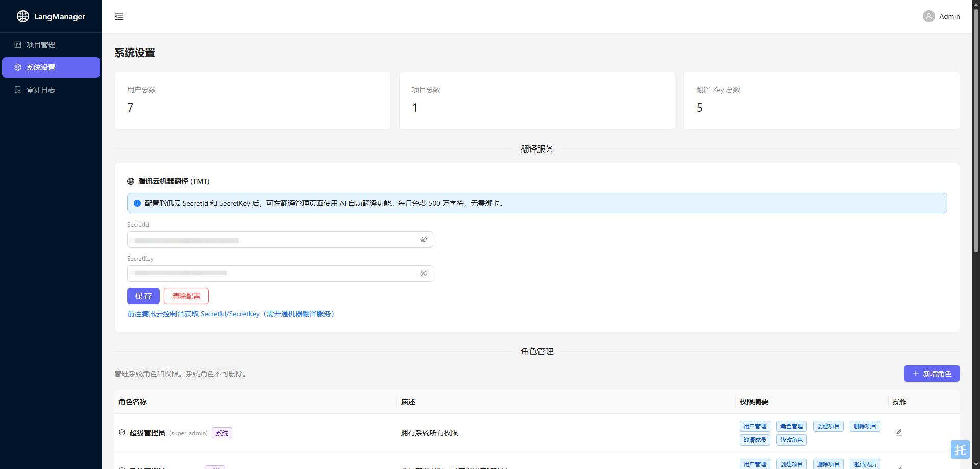Click the 翻译 Key 总数 statistic card
This screenshot has height=469, width=980.
click(822, 101)
